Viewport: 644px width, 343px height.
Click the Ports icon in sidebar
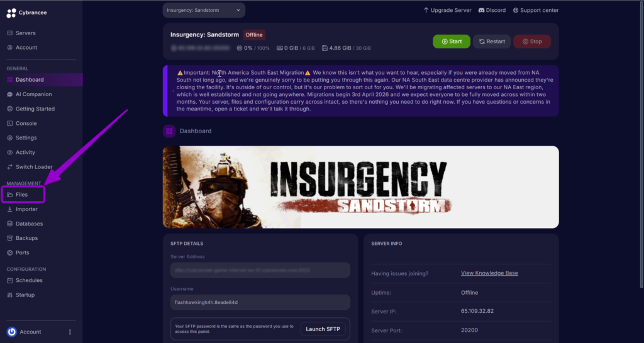pyautogui.click(x=10, y=253)
